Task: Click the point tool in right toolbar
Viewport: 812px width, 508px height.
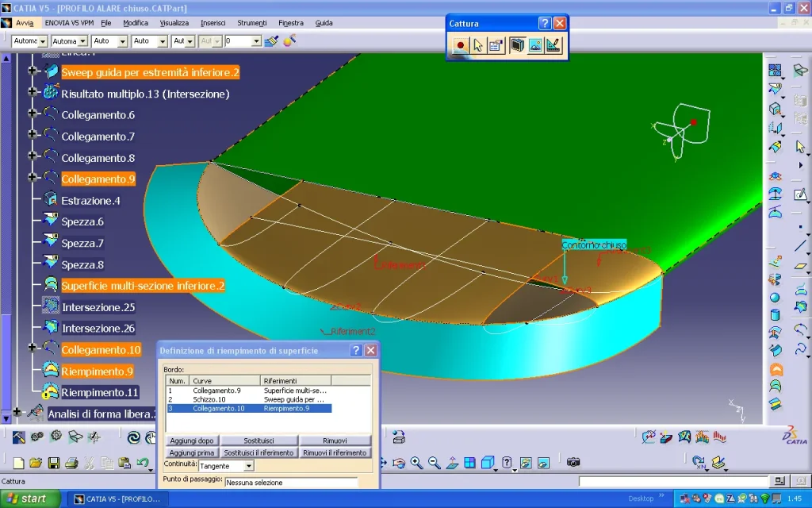Action: click(800, 227)
